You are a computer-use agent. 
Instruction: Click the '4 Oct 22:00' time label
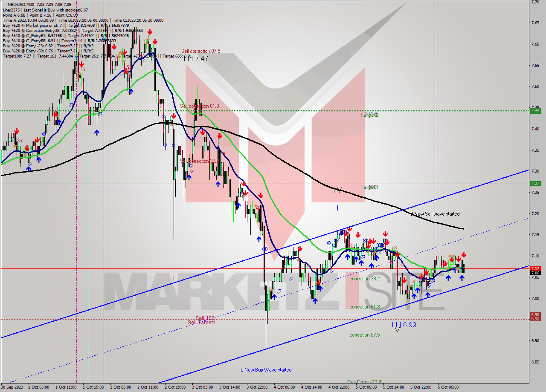(339, 387)
